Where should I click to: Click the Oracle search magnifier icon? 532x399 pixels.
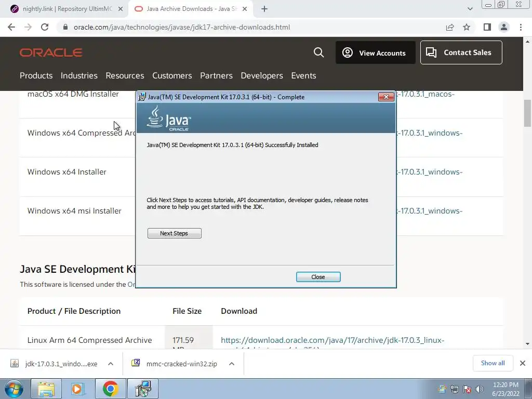(x=318, y=52)
